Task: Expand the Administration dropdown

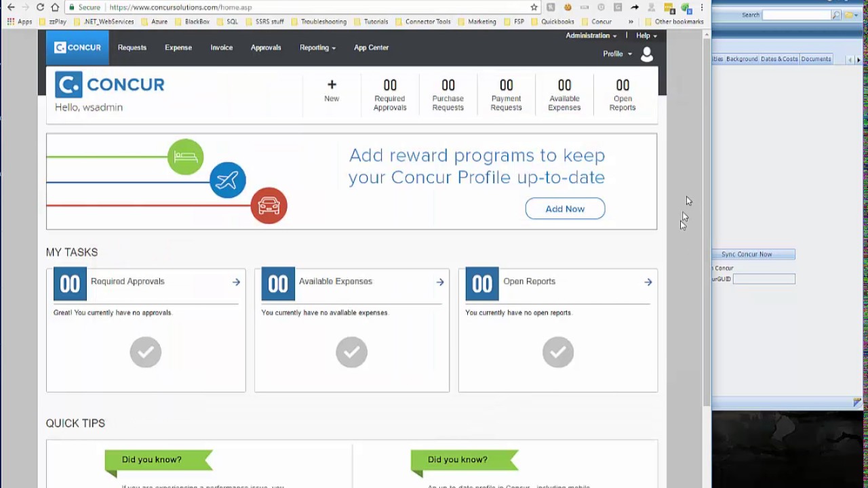Action: coord(591,35)
